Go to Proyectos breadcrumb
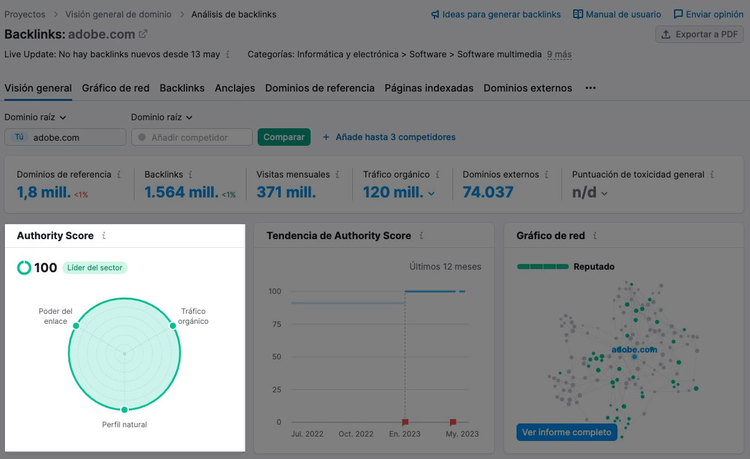 coord(25,14)
